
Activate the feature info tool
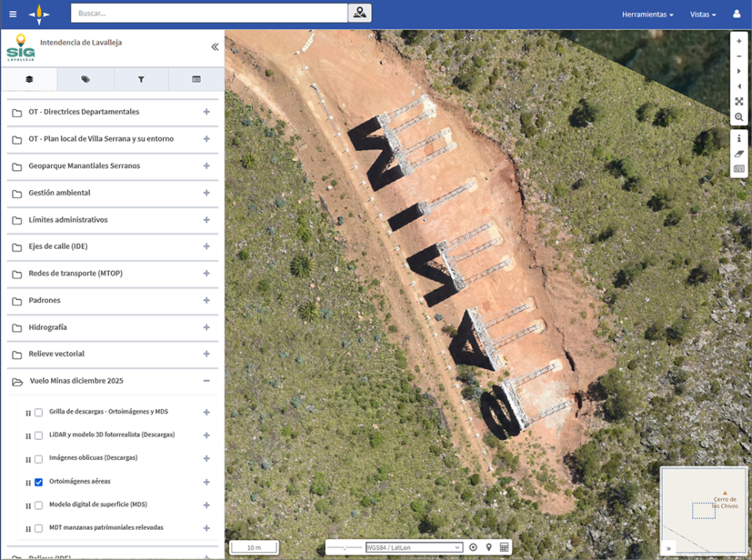(739, 138)
